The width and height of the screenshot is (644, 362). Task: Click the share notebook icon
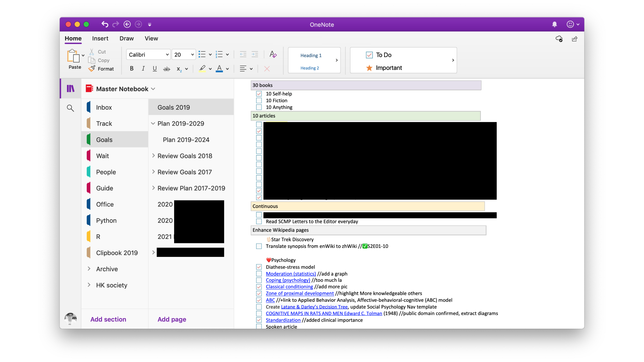pyautogui.click(x=574, y=39)
